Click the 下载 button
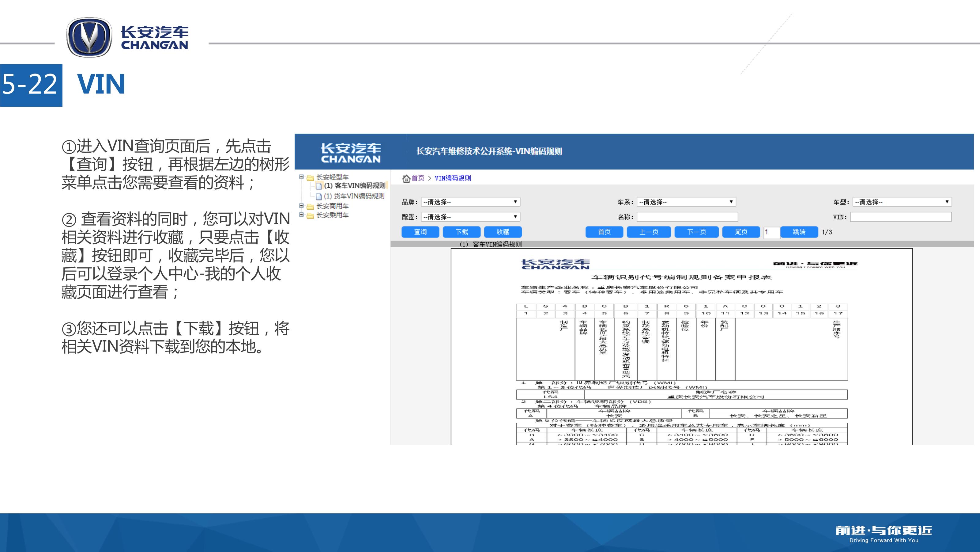The width and height of the screenshot is (980, 552). [462, 232]
